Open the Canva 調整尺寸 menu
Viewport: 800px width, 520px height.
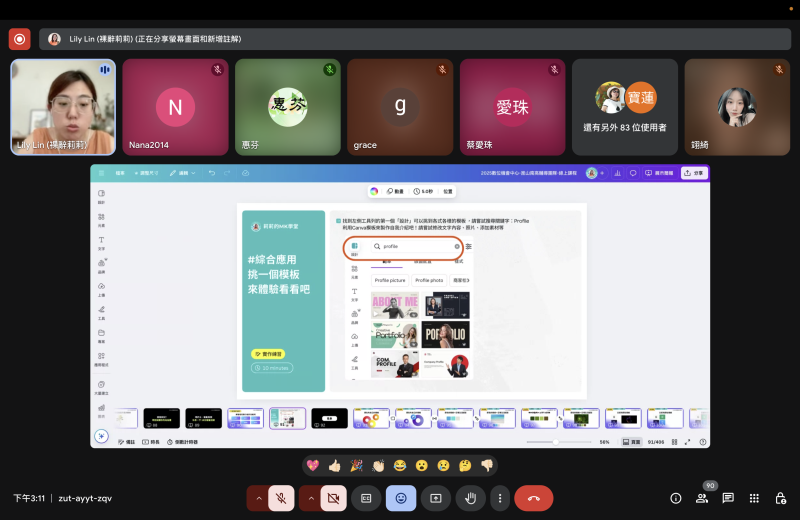coord(146,173)
